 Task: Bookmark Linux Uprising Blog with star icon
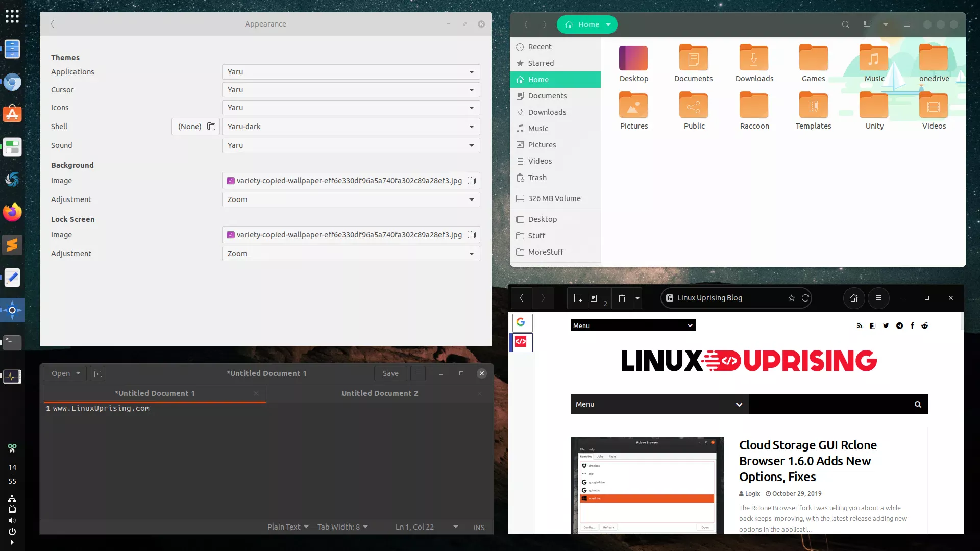791,298
